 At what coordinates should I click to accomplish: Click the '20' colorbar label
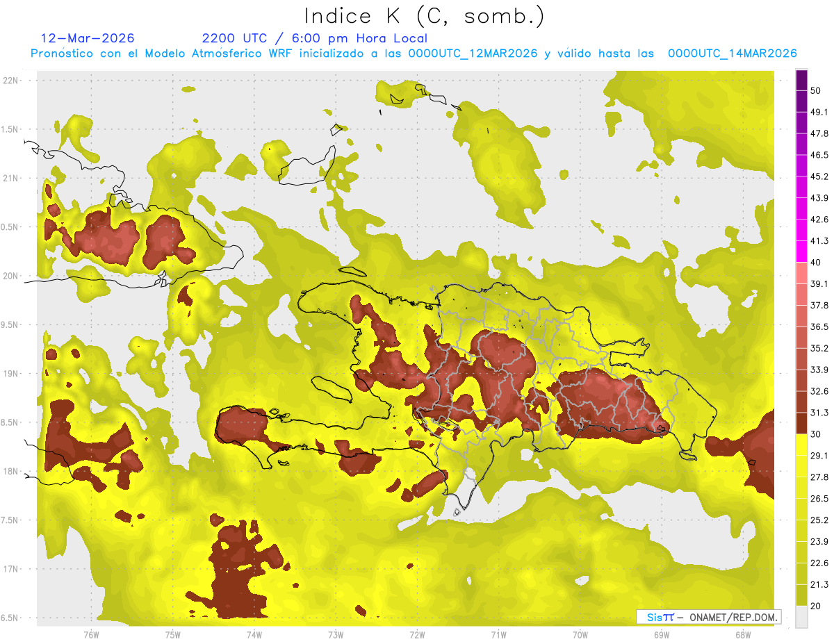click(817, 605)
